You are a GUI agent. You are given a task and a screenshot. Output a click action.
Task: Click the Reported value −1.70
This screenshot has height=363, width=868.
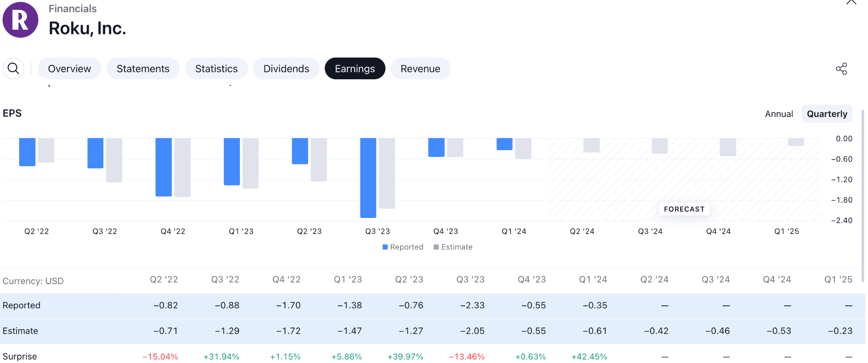pos(288,305)
